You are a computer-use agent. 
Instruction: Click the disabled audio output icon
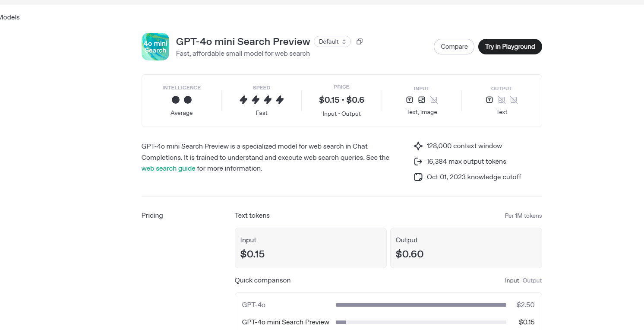coord(514,100)
